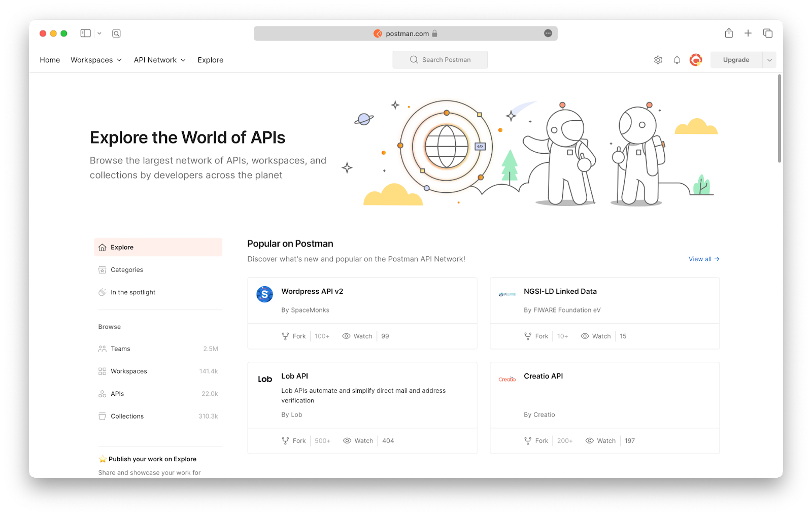Expand the arrow next to Upgrade
This screenshot has width=812, height=516.
[769, 60]
